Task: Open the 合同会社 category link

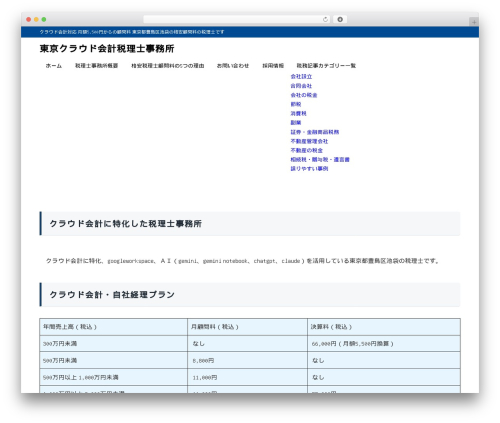Action: pos(301,86)
